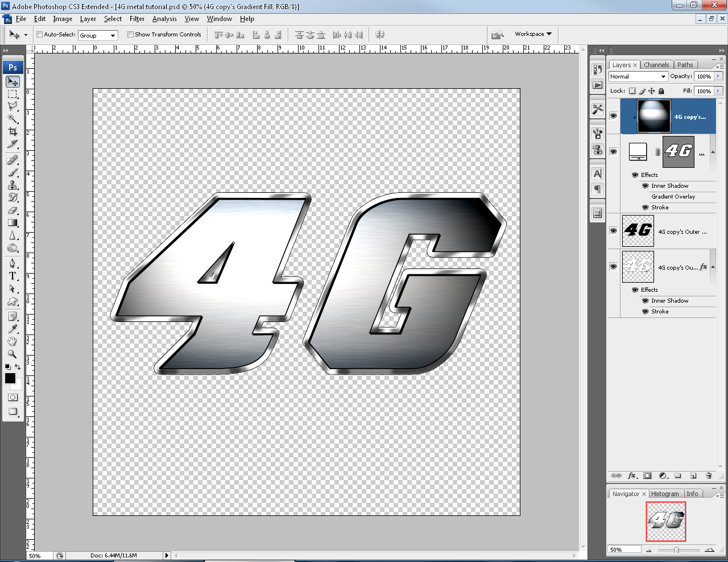Select the Eraser tool
The image size is (728, 562).
tap(13, 210)
